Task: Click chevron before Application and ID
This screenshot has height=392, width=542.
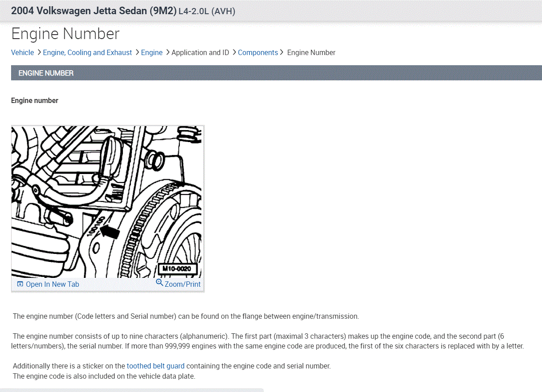Action: 168,52
